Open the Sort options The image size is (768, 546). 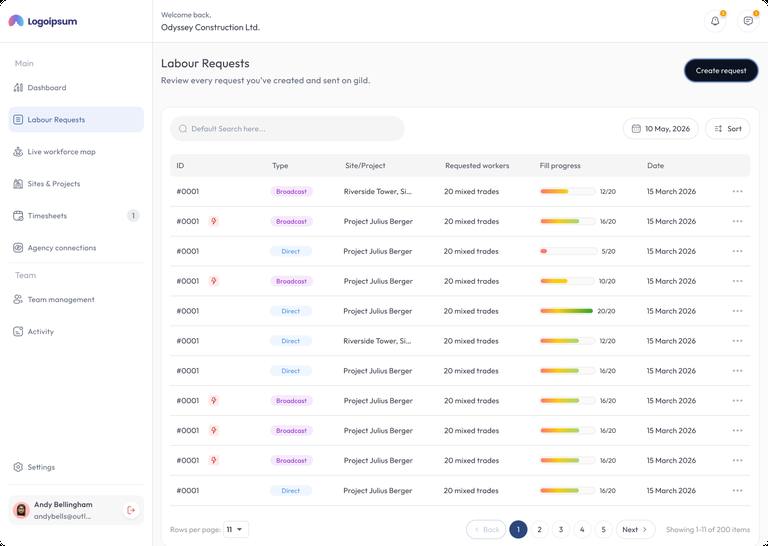coord(727,129)
